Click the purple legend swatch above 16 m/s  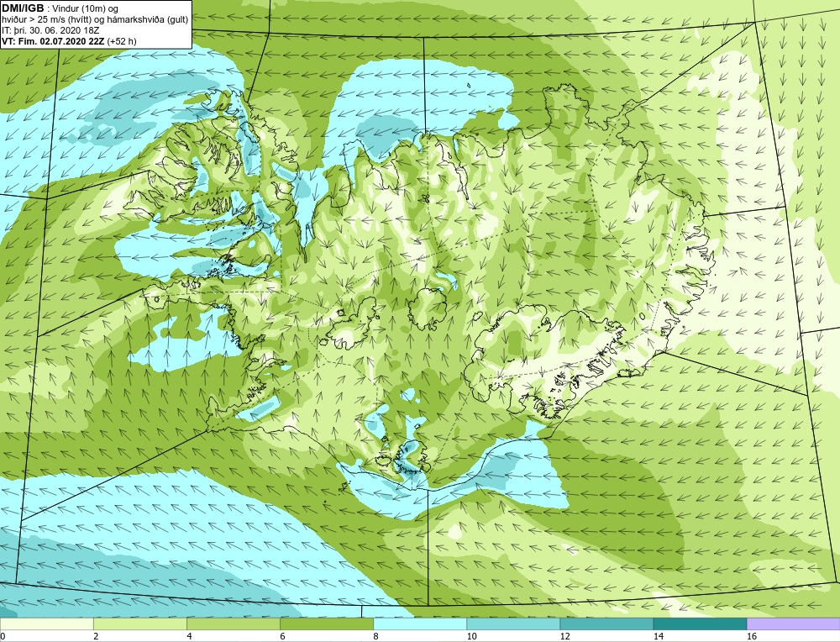[794, 624]
